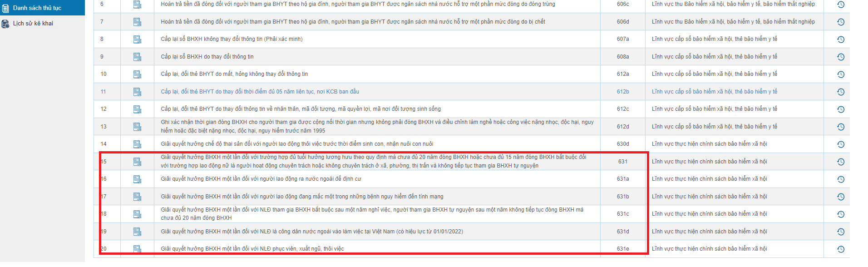Open Lịch sử kê khai in sidebar

click(x=33, y=23)
